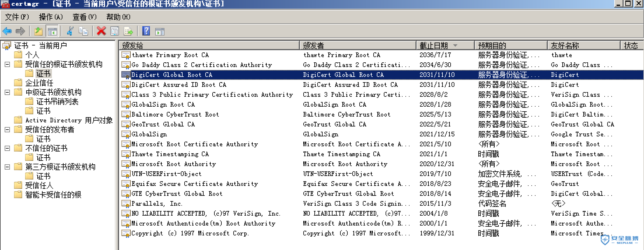Open Help via the blue question mark icon
Viewport: 644px width, 250px height.
pos(146,31)
